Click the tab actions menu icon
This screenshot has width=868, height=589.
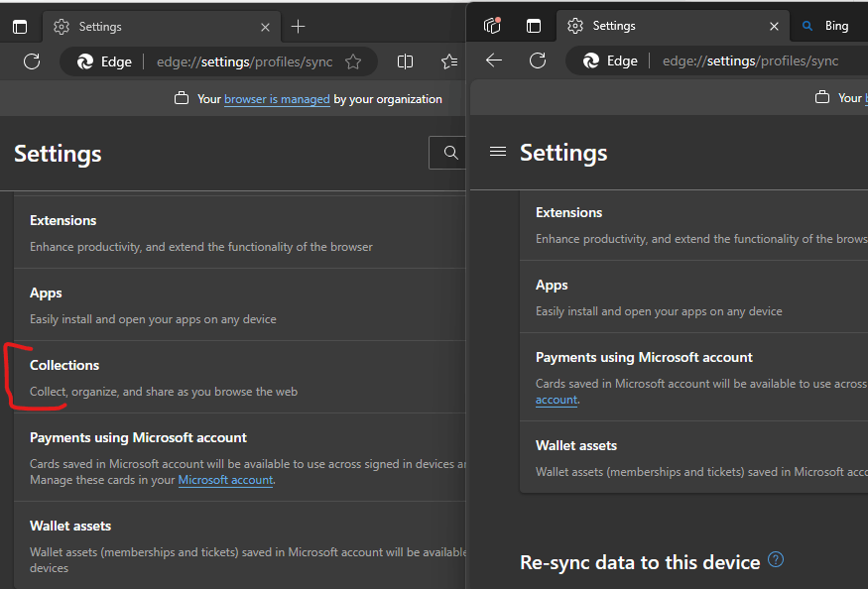point(19,26)
